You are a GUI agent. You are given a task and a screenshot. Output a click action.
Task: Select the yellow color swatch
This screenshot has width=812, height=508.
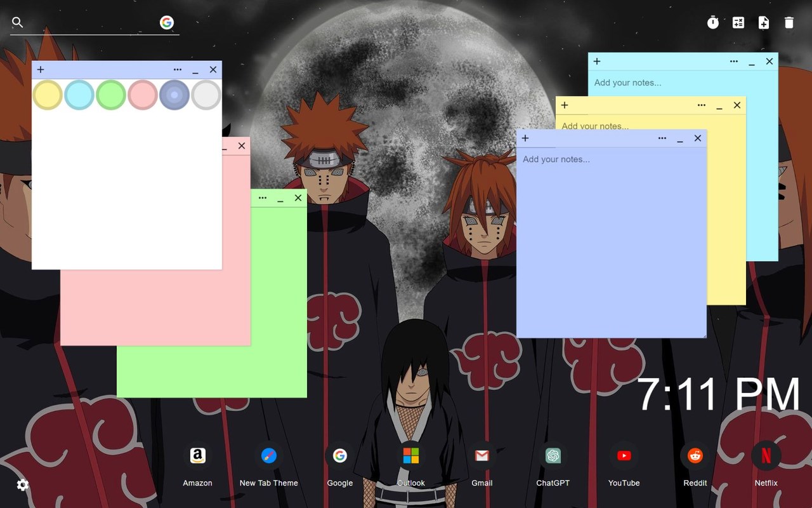pos(48,95)
